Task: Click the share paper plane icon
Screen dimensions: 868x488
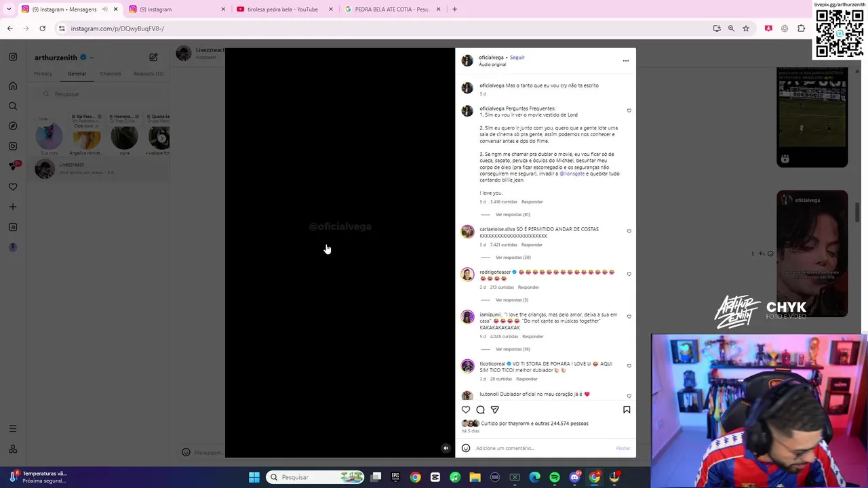Action: [x=495, y=409]
